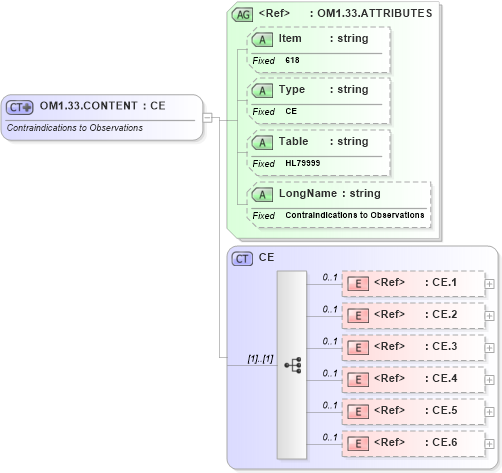
Task: Click the E icon of CE.4 element
Action: (x=358, y=380)
